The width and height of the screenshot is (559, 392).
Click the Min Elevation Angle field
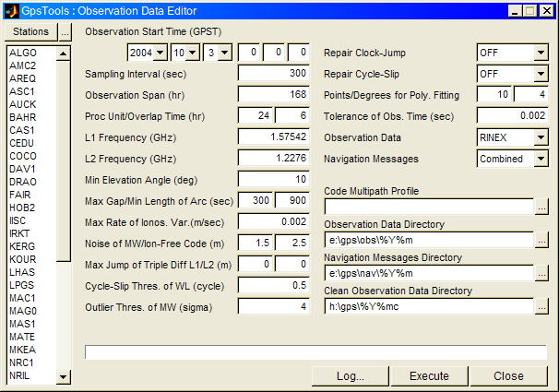click(x=274, y=179)
